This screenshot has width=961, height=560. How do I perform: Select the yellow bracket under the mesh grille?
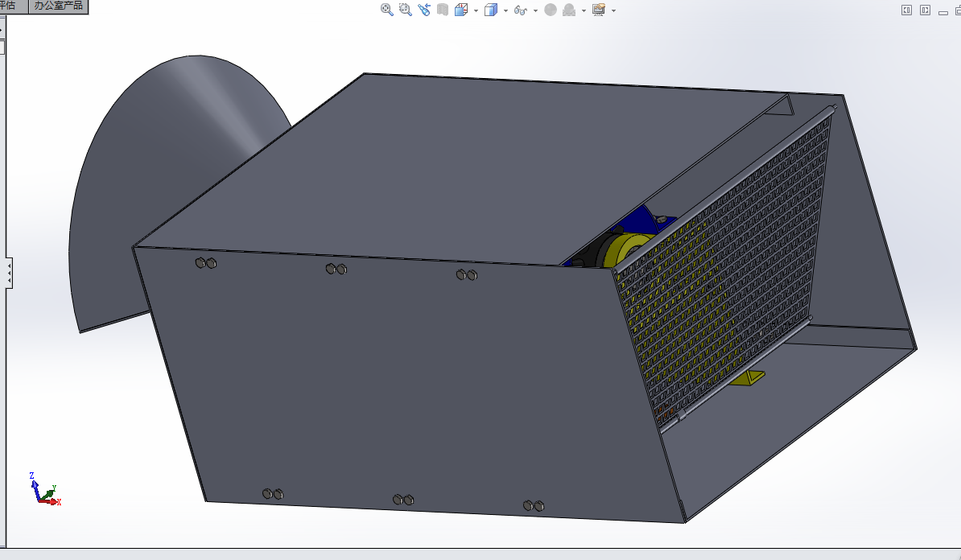coord(748,377)
